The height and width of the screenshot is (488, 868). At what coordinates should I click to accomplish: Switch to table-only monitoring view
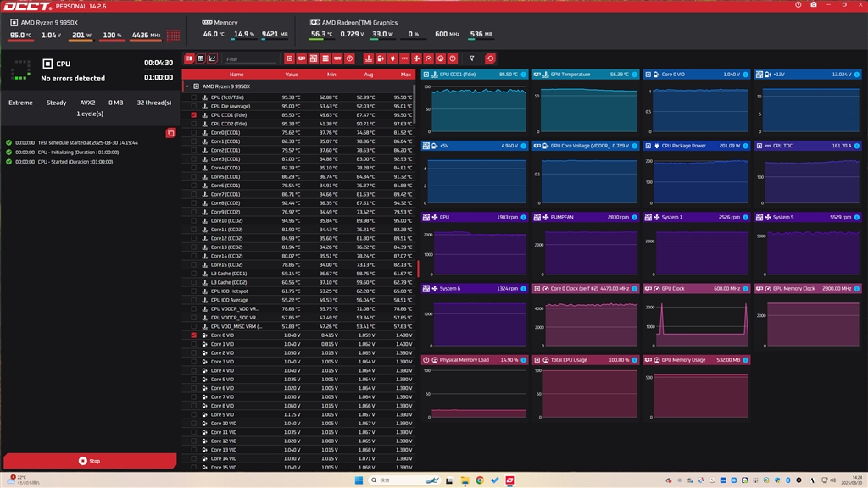click(201, 58)
